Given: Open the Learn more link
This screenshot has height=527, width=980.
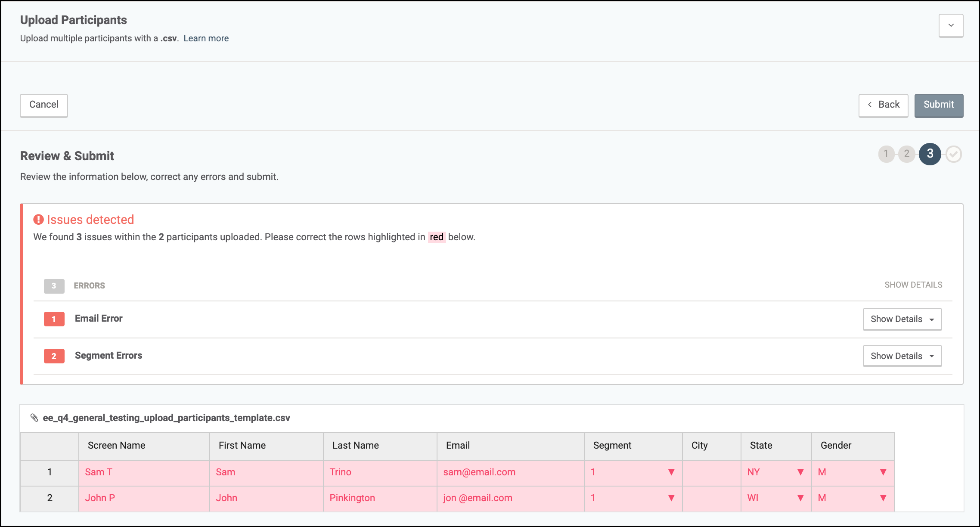Looking at the screenshot, I should point(206,38).
